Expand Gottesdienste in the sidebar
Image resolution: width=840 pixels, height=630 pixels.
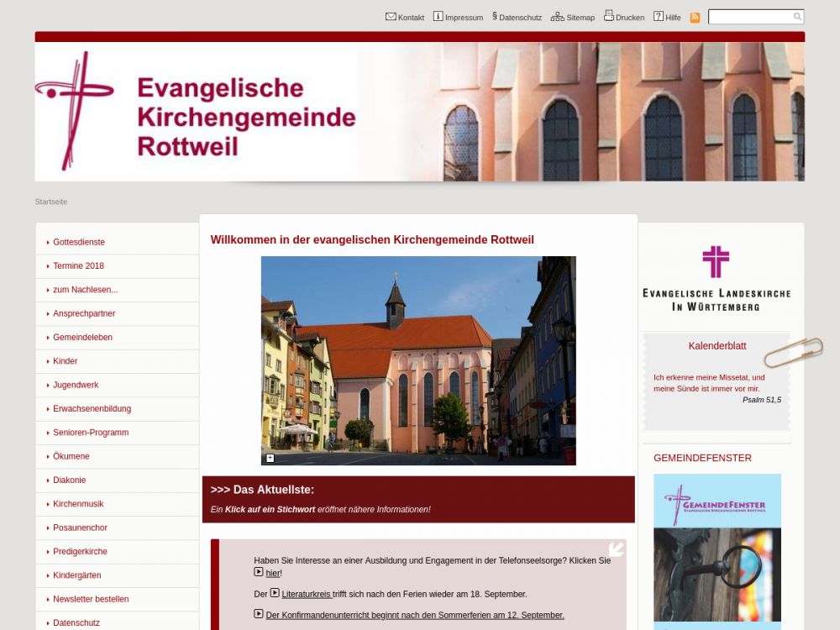(79, 242)
